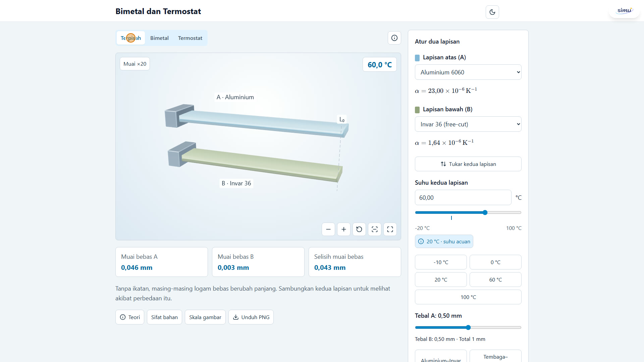Adjust the Tebal A thickness slider
644x362 pixels.
click(468, 327)
